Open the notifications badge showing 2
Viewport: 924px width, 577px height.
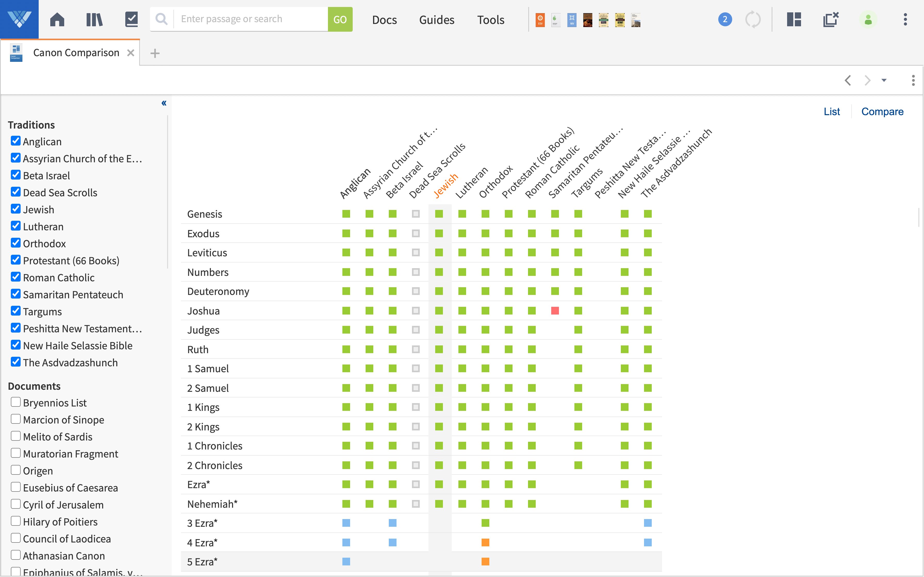(x=725, y=20)
